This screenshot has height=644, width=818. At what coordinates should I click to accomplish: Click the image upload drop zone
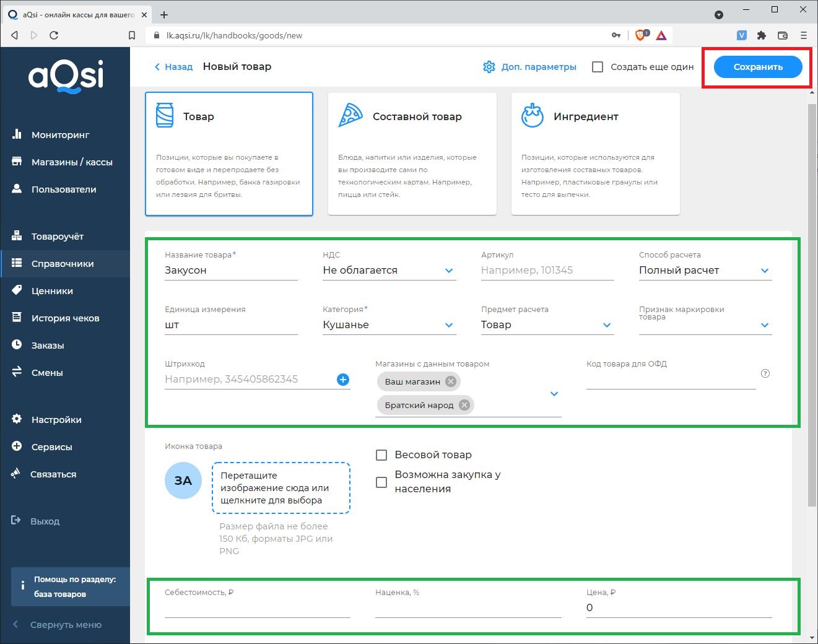pos(281,488)
